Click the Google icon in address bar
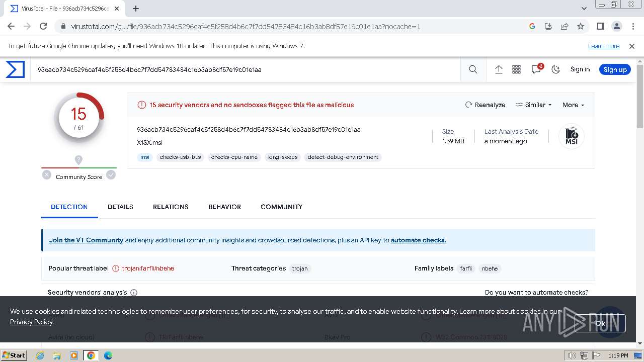 coord(532,26)
